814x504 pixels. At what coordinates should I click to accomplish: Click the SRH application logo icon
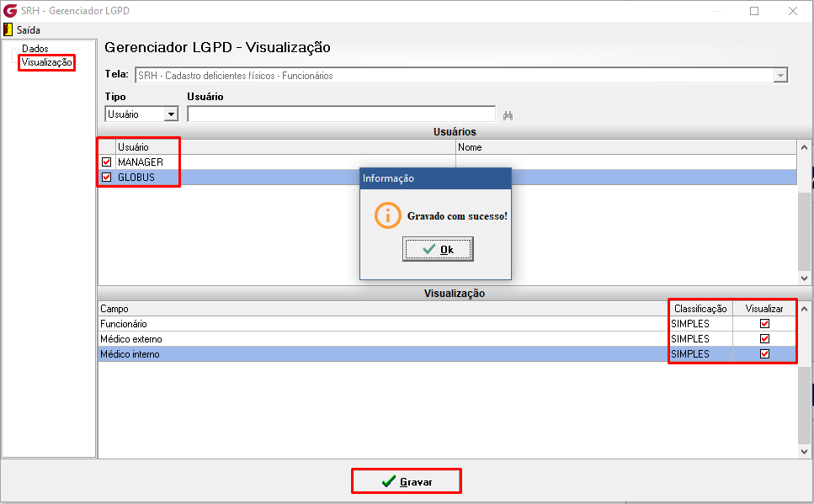click(10, 10)
